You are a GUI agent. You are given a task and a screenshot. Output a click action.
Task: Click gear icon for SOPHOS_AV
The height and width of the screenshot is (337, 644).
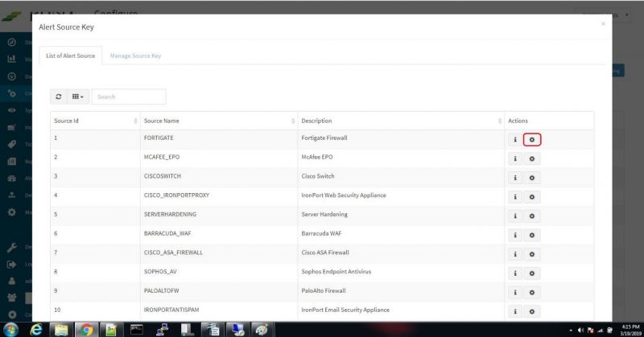click(532, 273)
